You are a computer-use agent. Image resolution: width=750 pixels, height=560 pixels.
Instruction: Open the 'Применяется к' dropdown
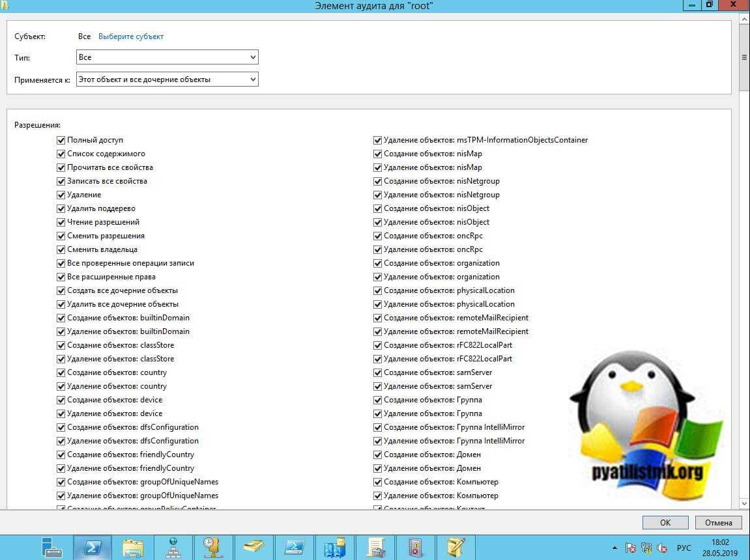point(167,79)
